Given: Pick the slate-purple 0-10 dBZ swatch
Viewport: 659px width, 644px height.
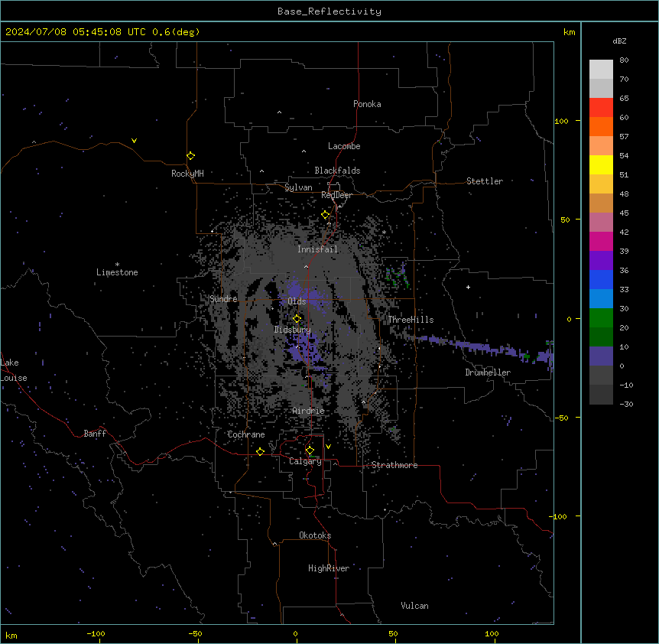Looking at the screenshot, I should point(601,356).
